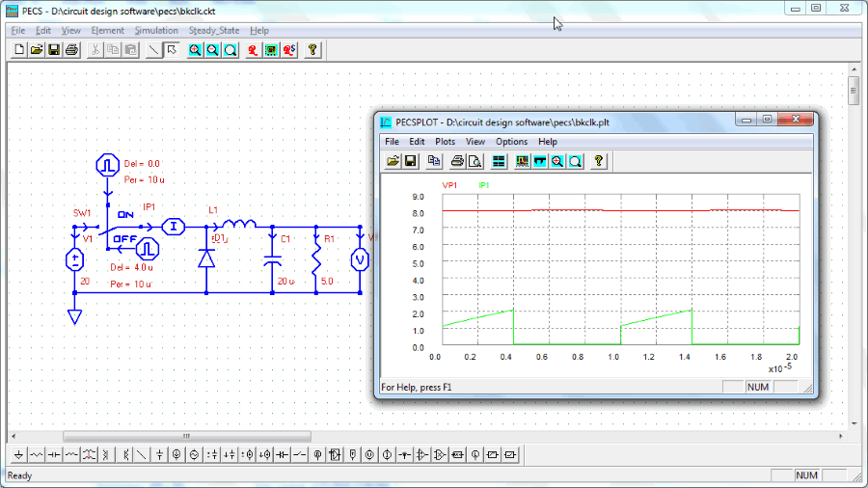
Task: Open the Edit menu in PECS
Action: point(43,31)
